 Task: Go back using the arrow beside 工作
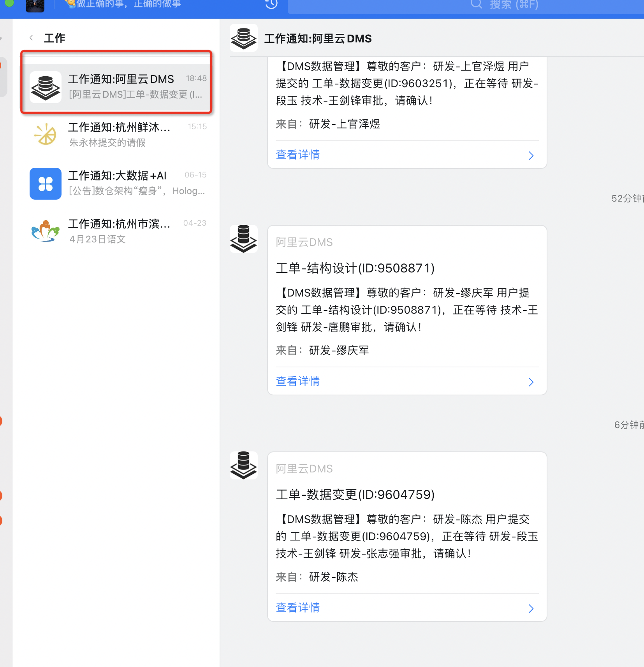pyautogui.click(x=31, y=38)
